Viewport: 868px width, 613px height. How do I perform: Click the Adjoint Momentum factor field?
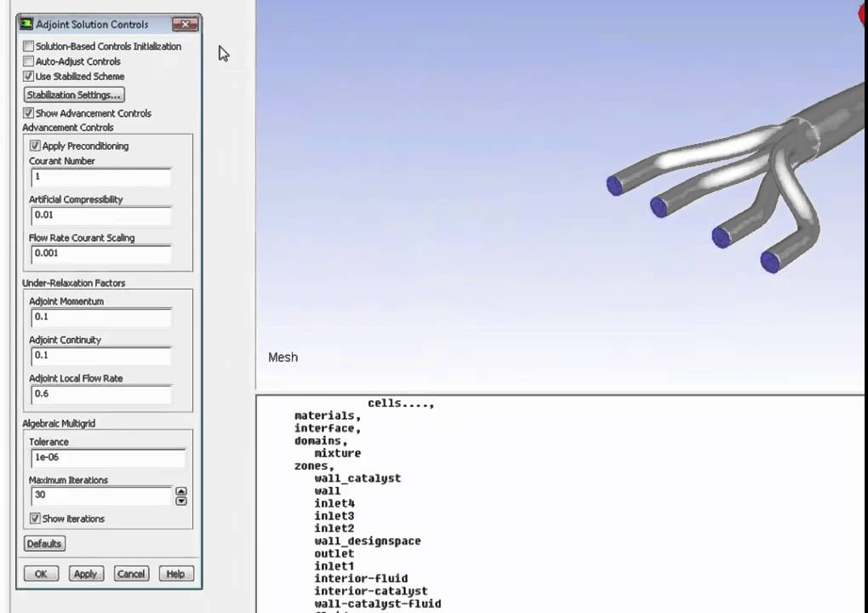(x=100, y=318)
